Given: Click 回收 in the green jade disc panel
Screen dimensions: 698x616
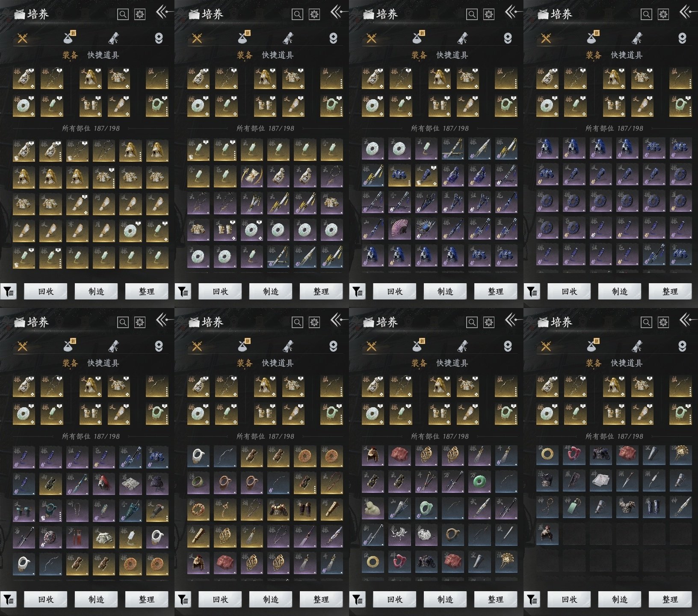Looking at the screenshot, I should [395, 599].
